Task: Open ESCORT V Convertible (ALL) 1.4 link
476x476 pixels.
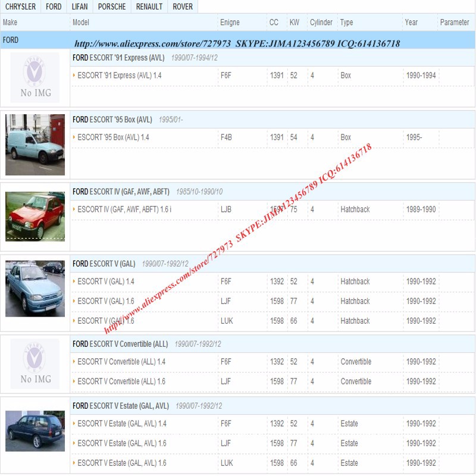Action: coord(121,362)
